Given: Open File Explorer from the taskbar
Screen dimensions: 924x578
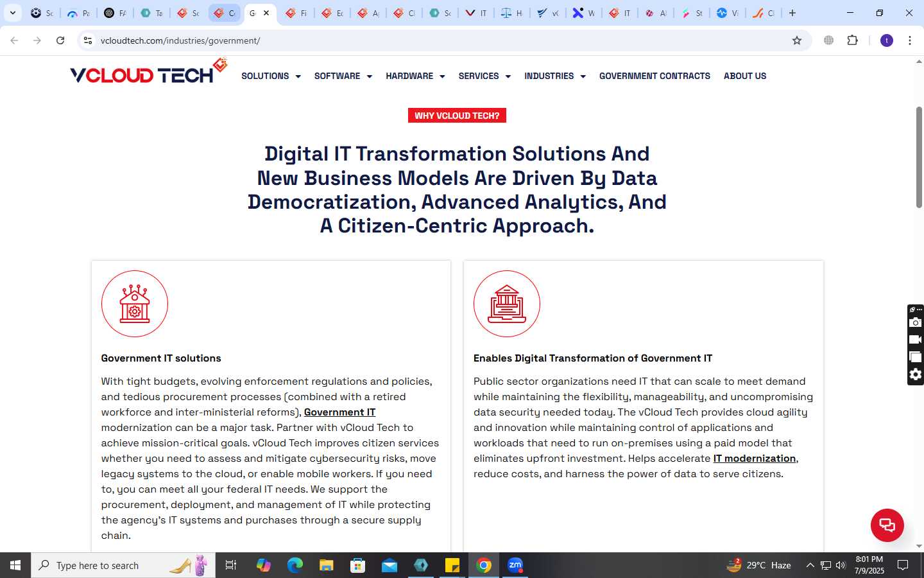Looking at the screenshot, I should click(327, 565).
